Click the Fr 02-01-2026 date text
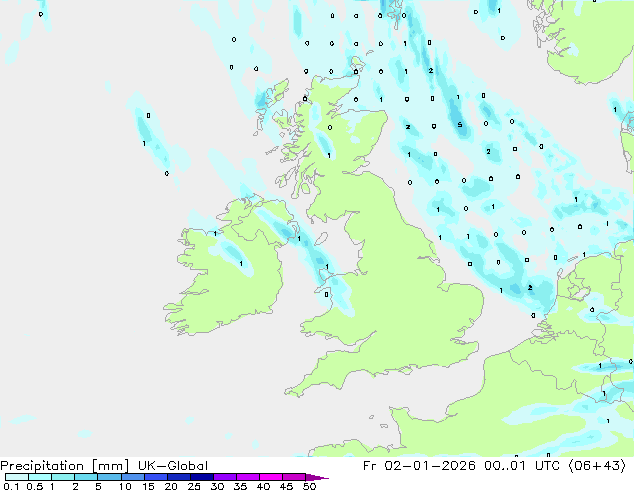The height and width of the screenshot is (490, 634). (419, 466)
